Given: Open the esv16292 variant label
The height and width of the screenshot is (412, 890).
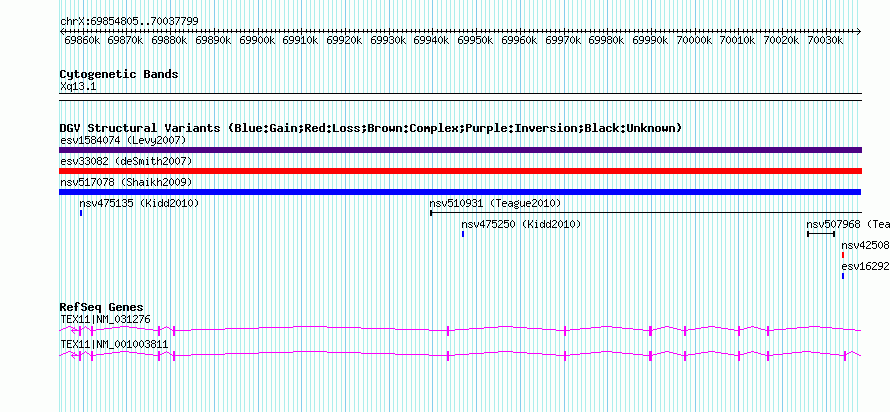Looking at the screenshot, I should tap(866, 266).
